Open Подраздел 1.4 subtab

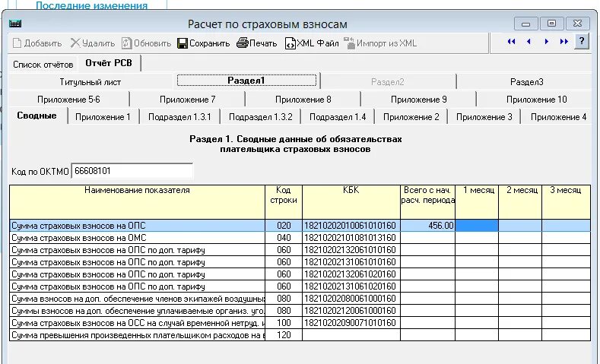tap(338, 117)
